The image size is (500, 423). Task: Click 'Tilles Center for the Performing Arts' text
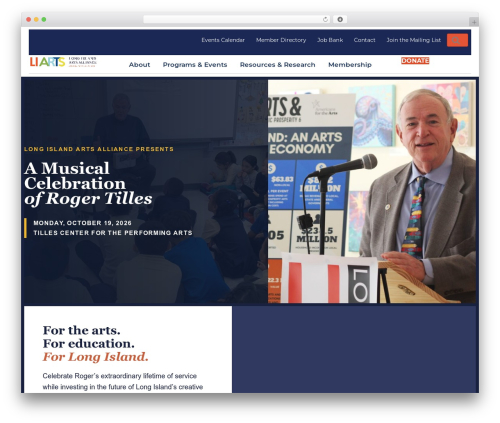tap(113, 233)
